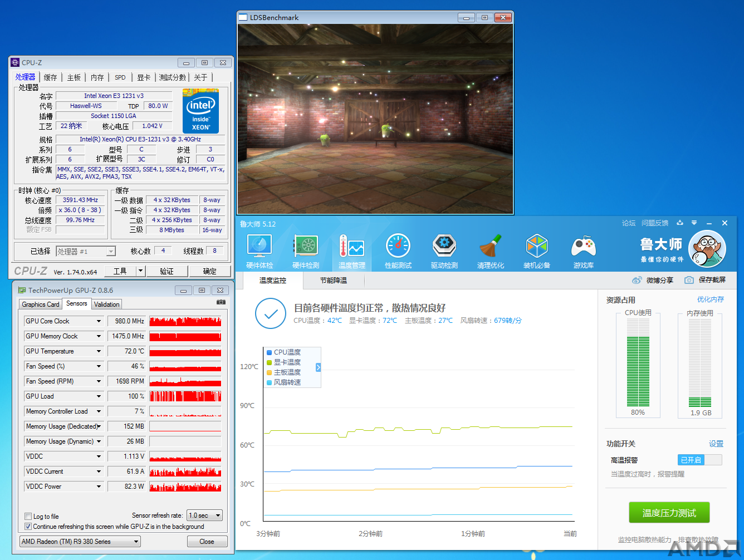Open 硬件体检 hardware checkup icon
This screenshot has width=744, height=560.
260,252
